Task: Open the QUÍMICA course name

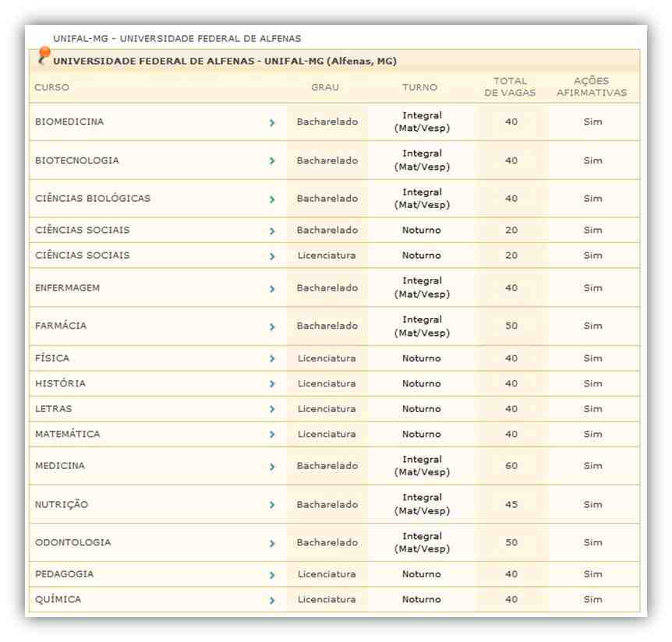Action: (58, 599)
